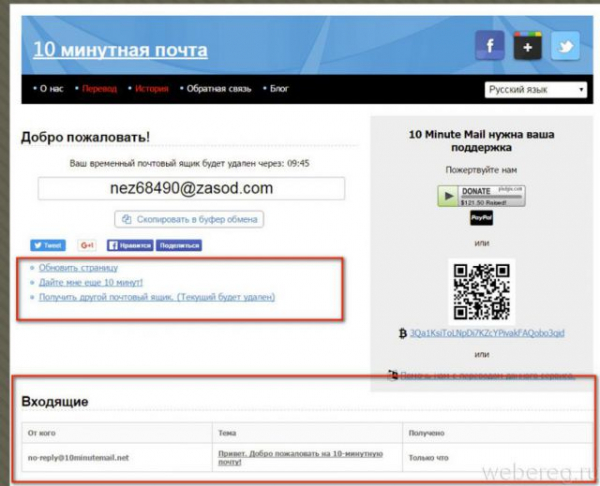
Task: Click Дайте мне еще 10 минут link
Action: click(x=91, y=282)
